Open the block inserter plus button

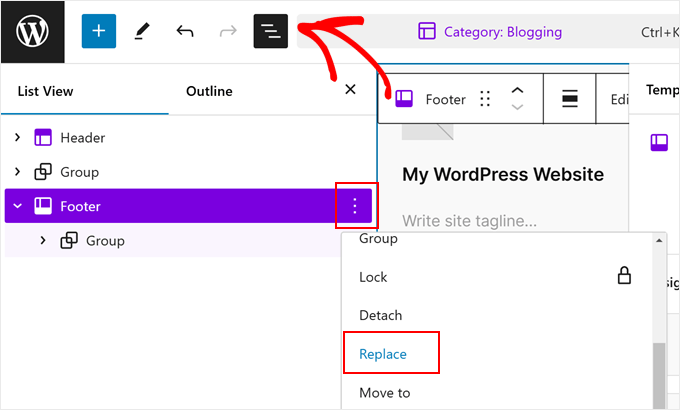[x=98, y=31]
